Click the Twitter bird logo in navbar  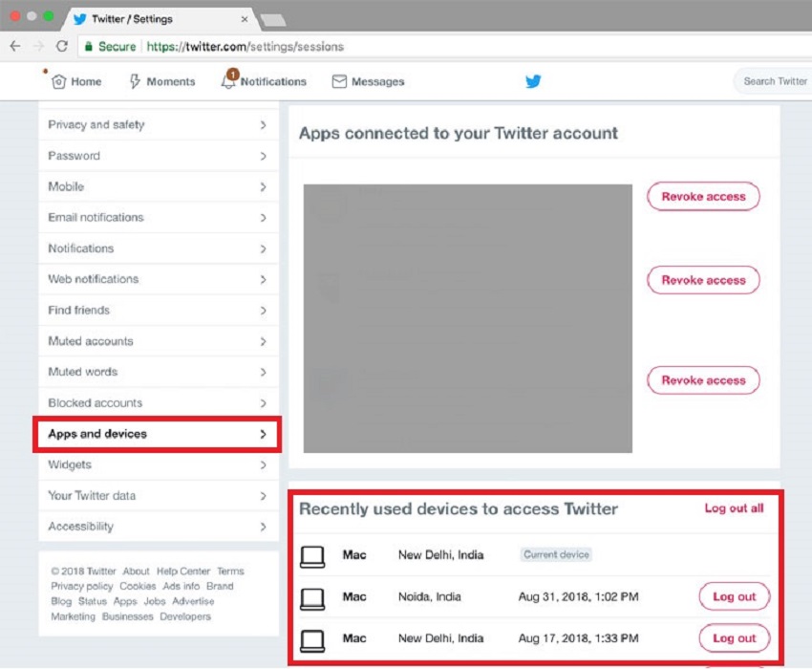(x=533, y=81)
